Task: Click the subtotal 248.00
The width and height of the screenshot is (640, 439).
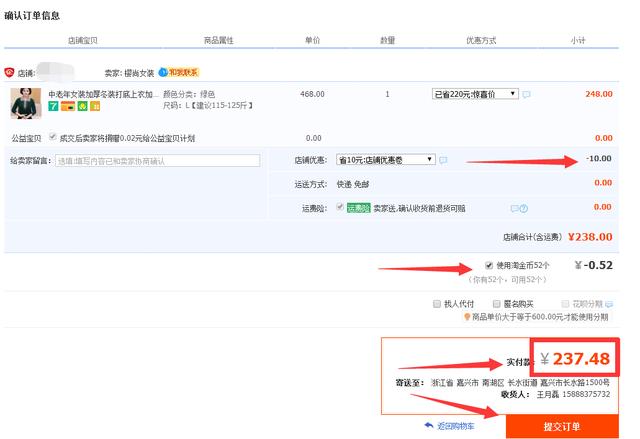Action: pos(599,94)
